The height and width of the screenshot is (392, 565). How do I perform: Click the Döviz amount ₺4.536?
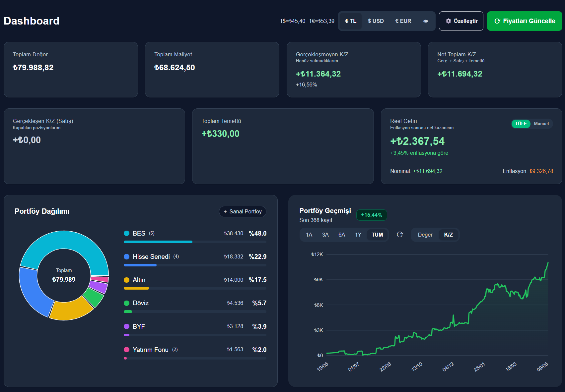pos(235,303)
